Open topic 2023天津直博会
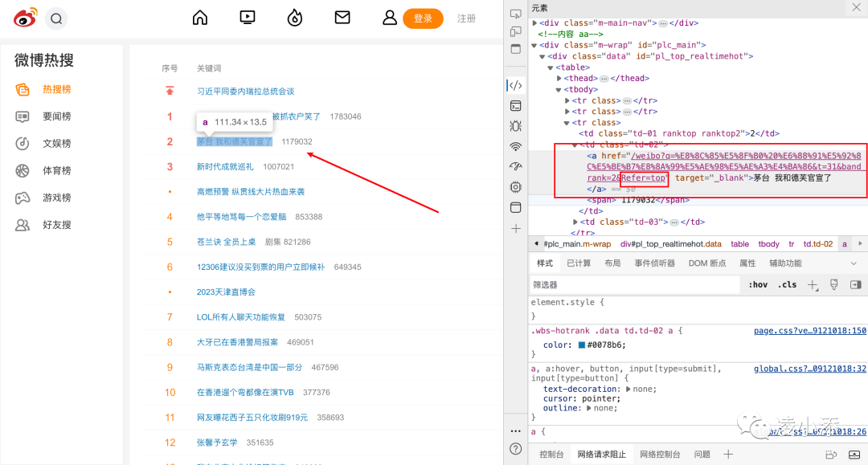The width and height of the screenshot is (868, 465). 226,292
